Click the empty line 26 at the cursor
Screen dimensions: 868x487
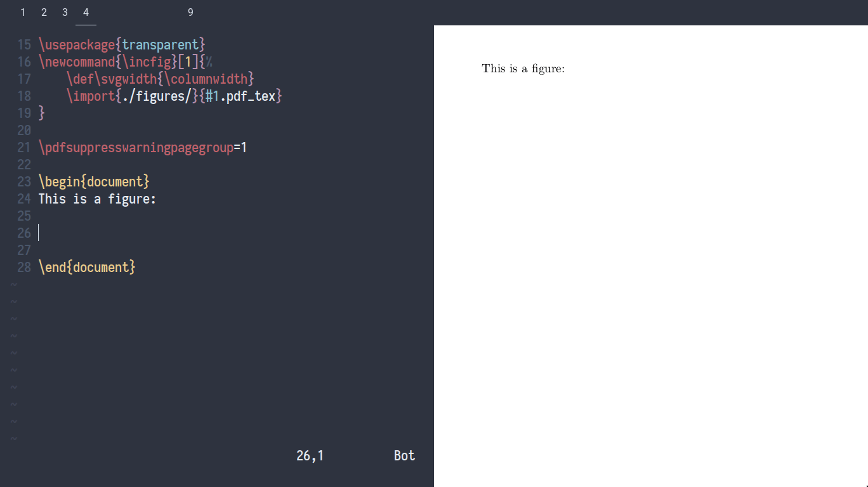(x=39, y=233)
